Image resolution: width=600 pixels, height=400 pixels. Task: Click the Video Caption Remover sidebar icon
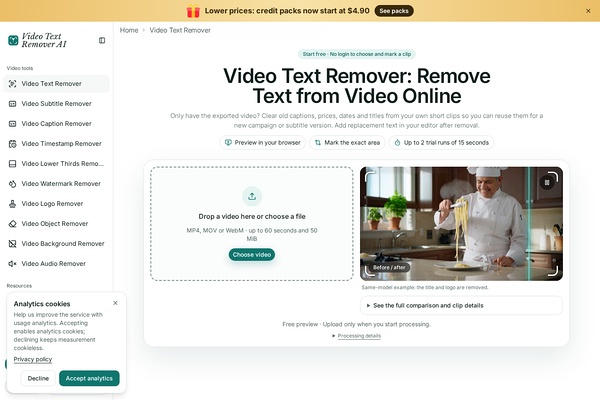point(13,124)
